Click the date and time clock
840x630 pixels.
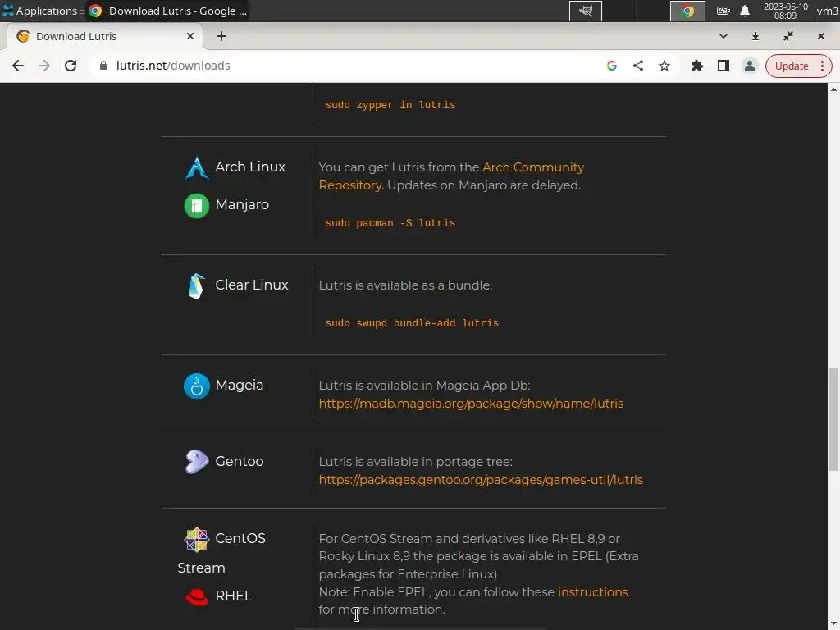(x=785, y=11)
